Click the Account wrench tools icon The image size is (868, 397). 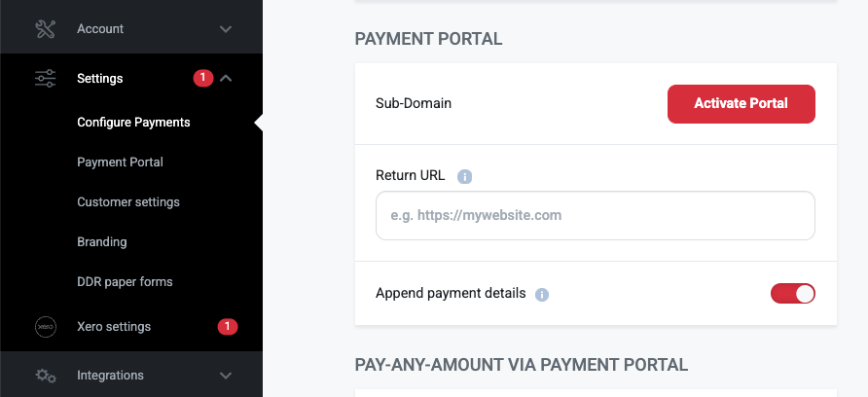46,29
